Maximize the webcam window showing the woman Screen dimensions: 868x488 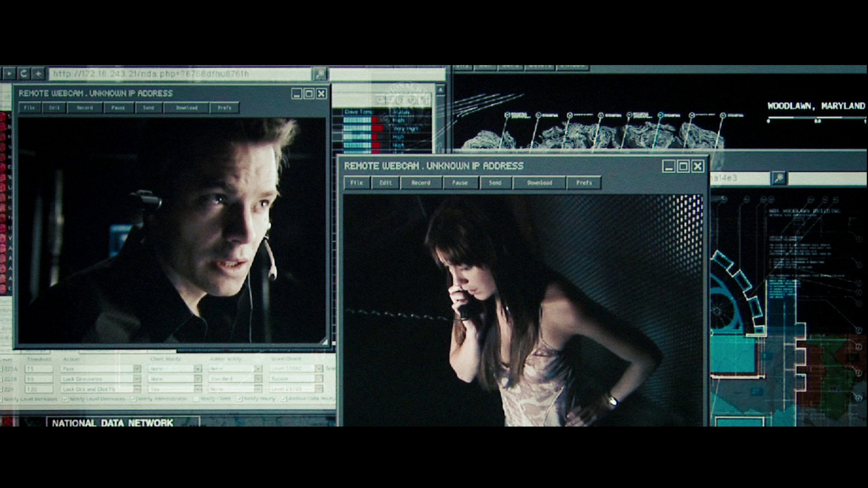pyautogui.click(x=684, y=166)
